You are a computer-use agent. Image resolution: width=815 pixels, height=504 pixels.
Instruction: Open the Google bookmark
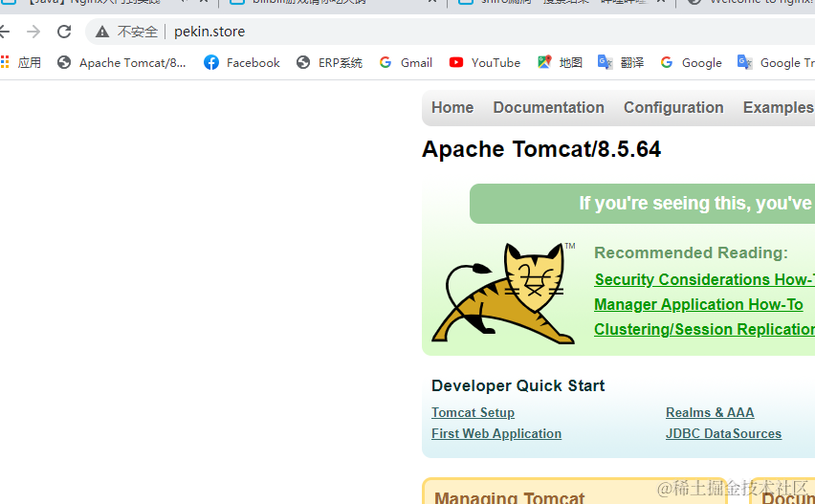point(692,63)
